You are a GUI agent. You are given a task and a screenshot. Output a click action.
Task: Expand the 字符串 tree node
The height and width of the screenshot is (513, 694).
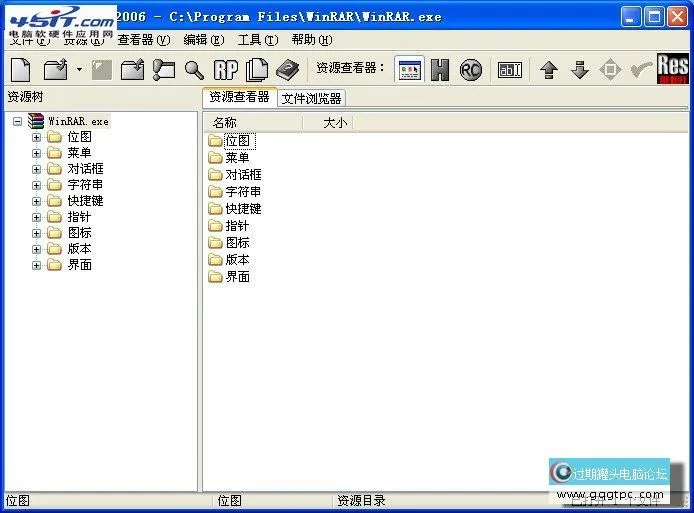pyautogui.click(x=36, y=185)
